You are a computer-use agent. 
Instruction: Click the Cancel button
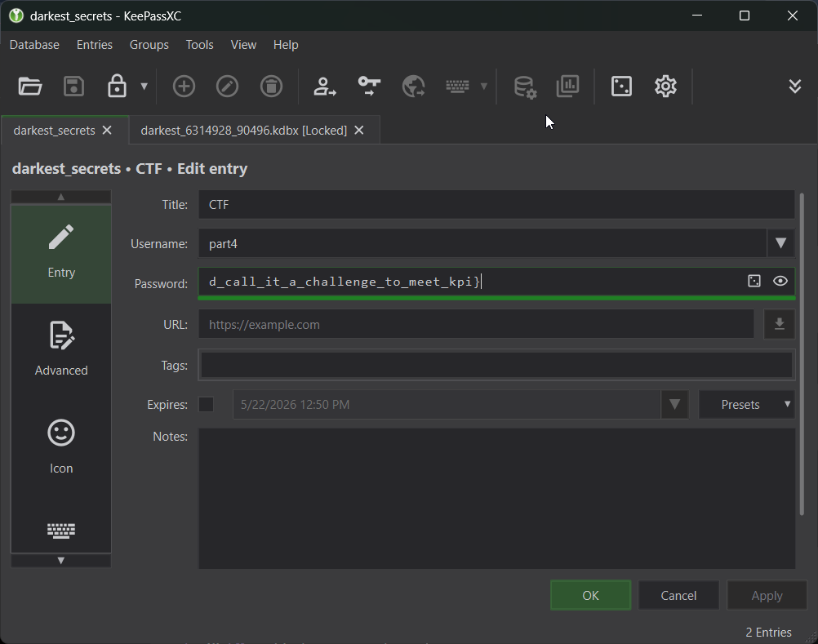click(x=678, y=596)
